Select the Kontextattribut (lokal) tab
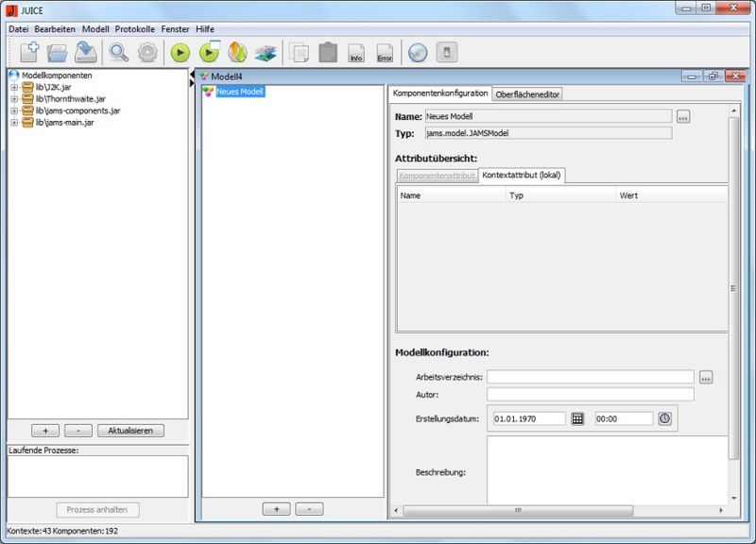Screen dimensions: 756x544 (522, 176)
